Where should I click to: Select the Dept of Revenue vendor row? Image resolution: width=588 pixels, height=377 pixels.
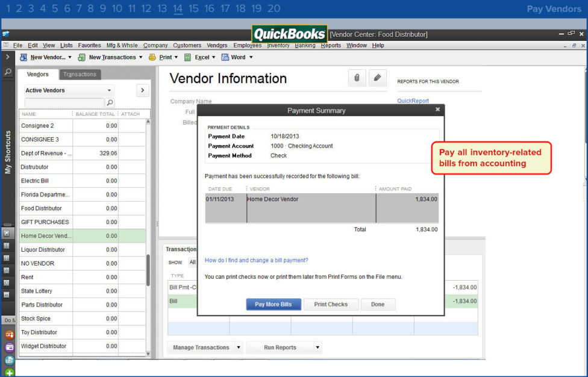tap(82, 154)
